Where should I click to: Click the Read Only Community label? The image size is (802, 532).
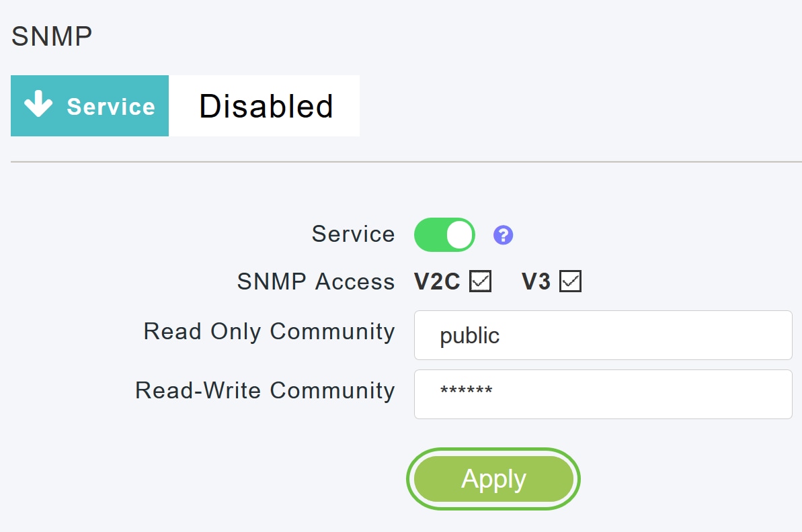click(x=269, y=332)
